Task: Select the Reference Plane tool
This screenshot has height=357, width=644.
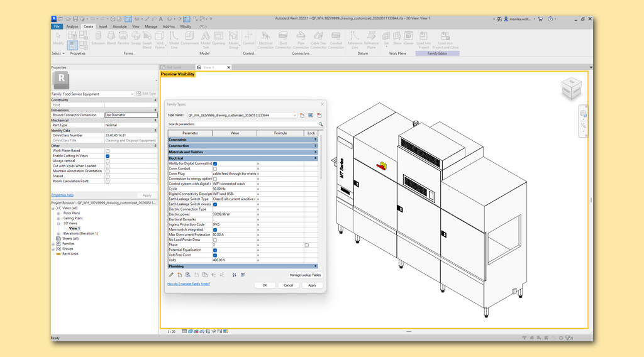Action: [x=371, y=40]
